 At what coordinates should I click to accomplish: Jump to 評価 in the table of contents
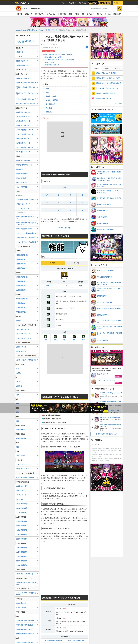47,89
